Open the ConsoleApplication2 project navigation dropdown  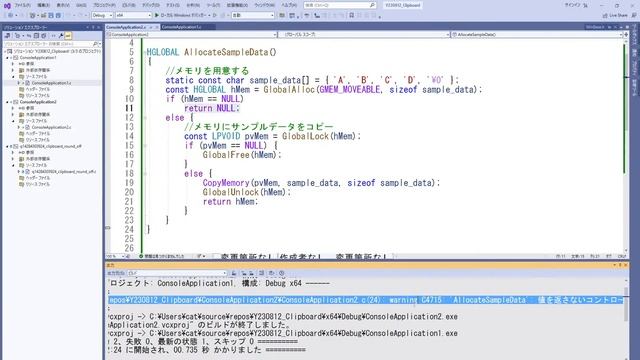pos(192,35)
